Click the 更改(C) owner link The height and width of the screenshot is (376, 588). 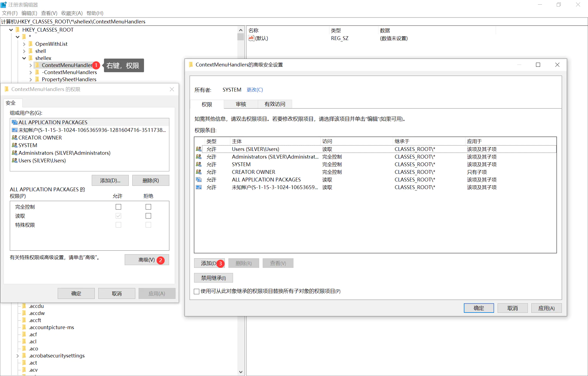pos(255,90)
